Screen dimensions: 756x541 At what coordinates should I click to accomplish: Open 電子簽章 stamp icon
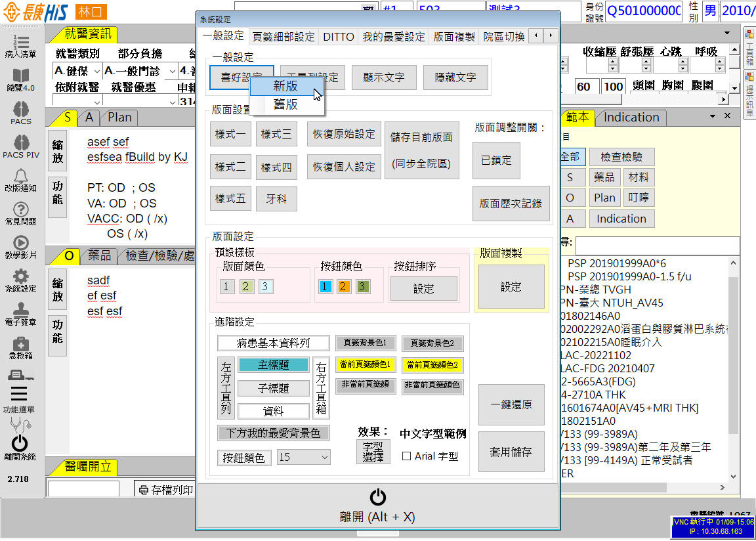pyautogui.click(x=20, y=313)
